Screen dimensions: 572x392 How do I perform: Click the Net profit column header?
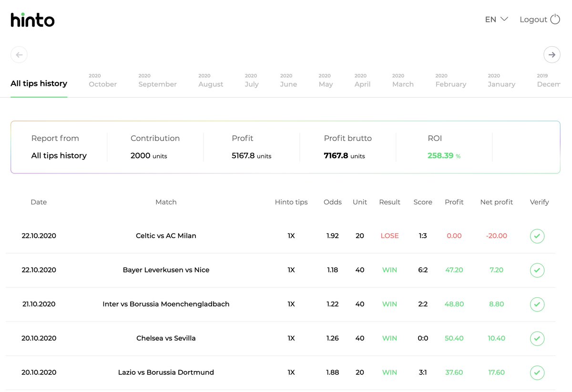point(497,202)
